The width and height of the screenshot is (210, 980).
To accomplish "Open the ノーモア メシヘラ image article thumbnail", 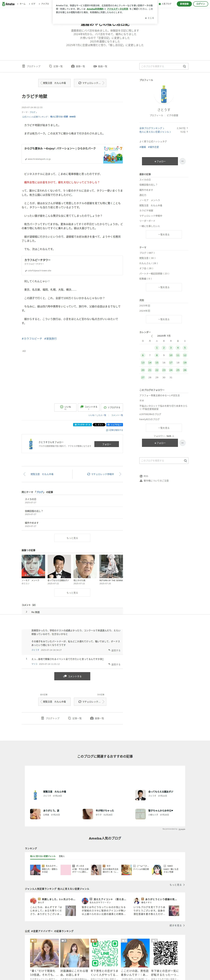I will coord(33,566).
